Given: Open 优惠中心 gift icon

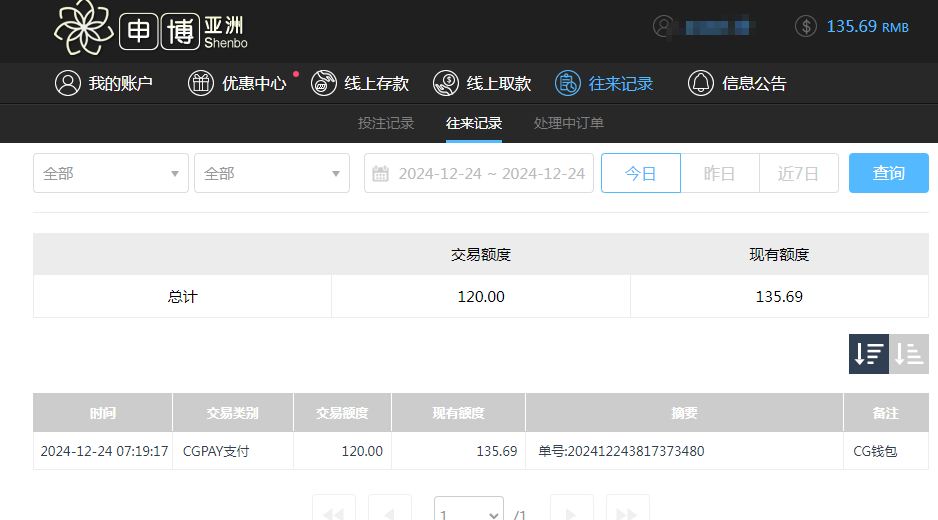Looking at the screenshot, I should [x=201, y=83].
